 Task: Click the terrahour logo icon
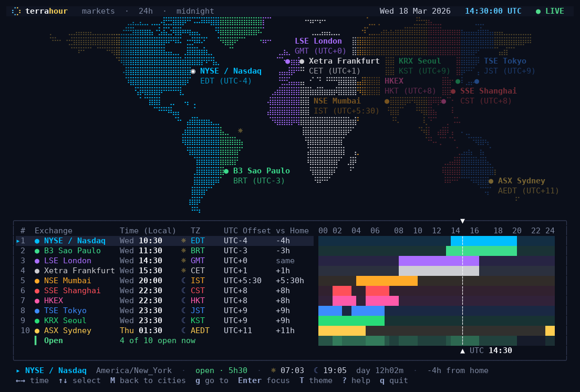click(16, 11)
